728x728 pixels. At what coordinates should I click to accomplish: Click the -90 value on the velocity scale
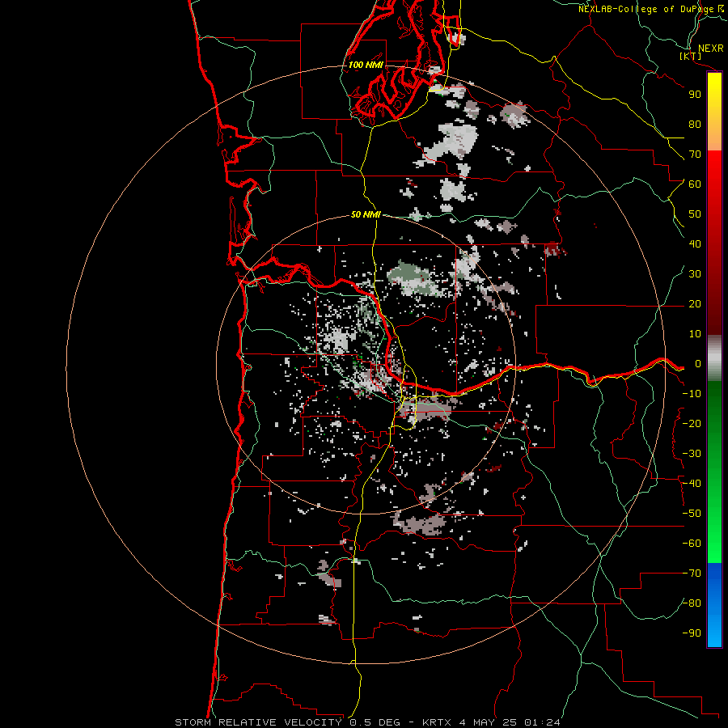692,633
